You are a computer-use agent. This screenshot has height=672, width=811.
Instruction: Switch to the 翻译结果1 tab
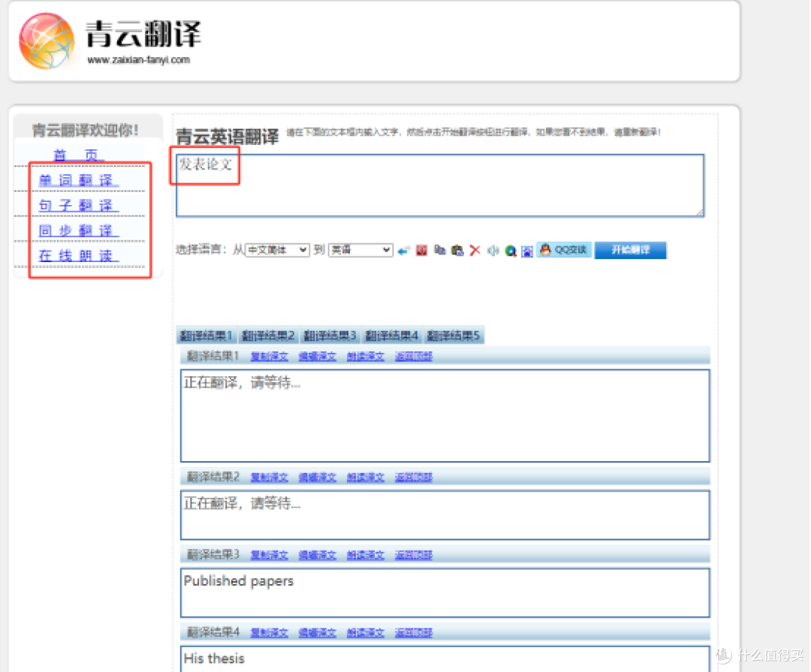coord(206,336)
